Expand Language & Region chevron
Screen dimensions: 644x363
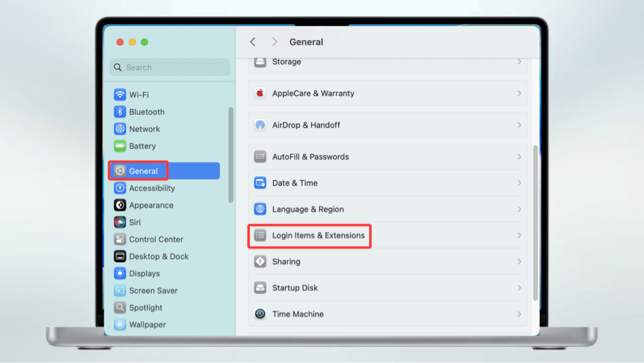519,210
